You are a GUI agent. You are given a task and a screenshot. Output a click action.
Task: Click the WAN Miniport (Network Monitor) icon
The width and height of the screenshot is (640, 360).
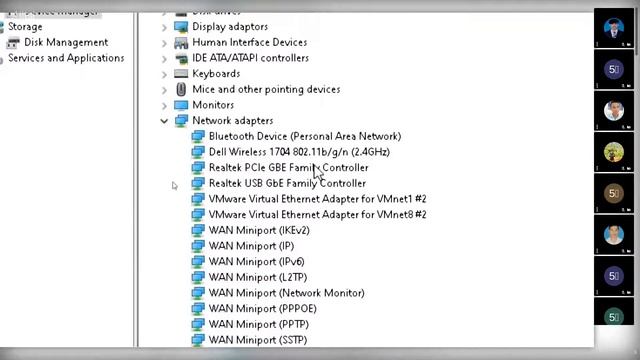pyautogui.click(x=198, y=293)
